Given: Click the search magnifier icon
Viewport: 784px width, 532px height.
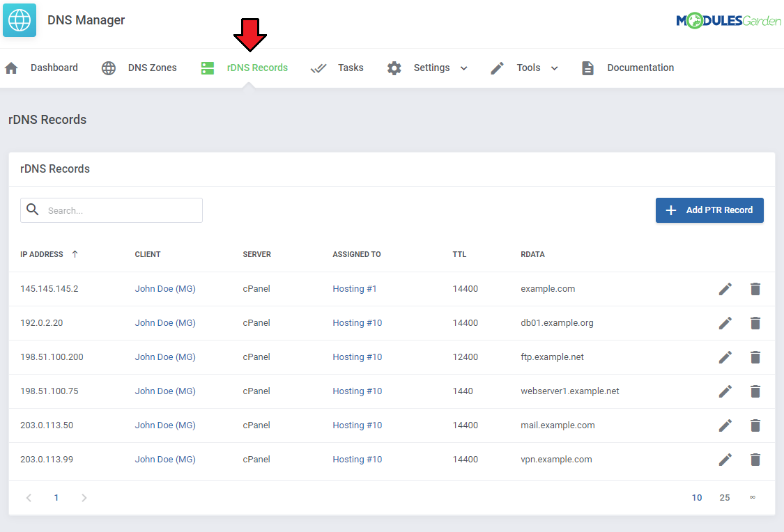Looking at the screenshot, I should tap(33, 210).
